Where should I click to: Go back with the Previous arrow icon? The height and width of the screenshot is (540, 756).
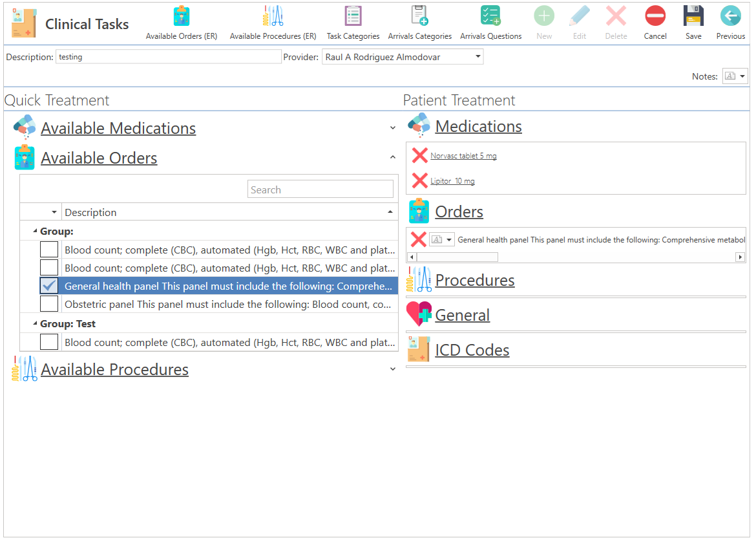click(x=730, y=17)
